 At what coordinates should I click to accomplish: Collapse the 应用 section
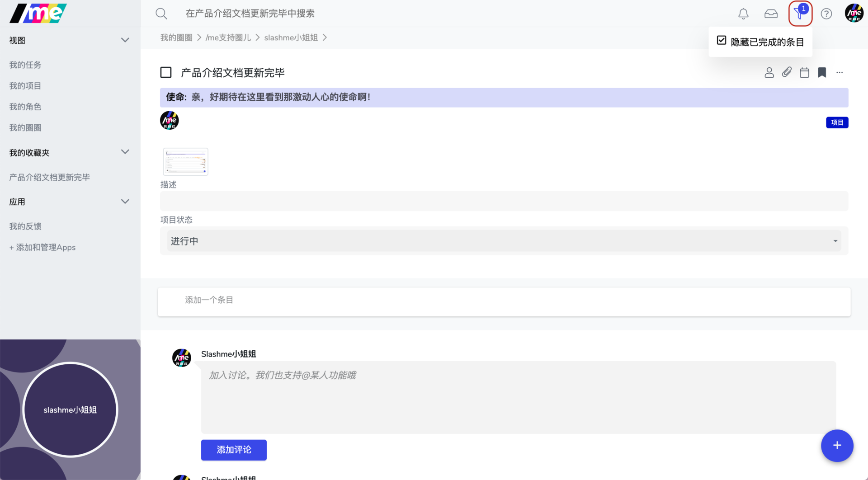click(x=125, y=202)
